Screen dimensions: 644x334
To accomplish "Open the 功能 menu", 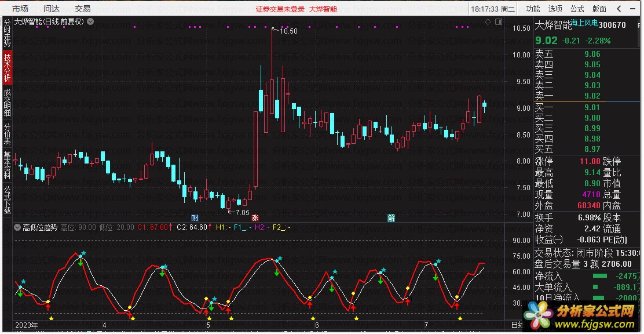I will 533,9.
